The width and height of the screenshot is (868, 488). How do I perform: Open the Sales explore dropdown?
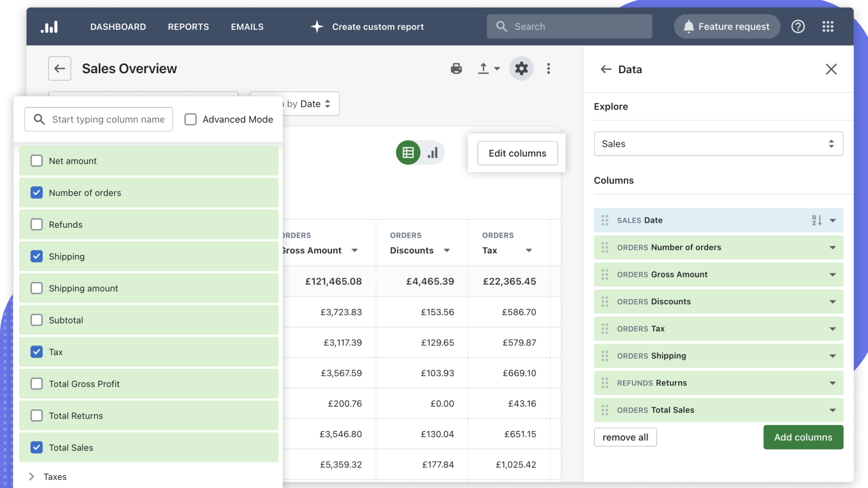[x=718, y=144]
